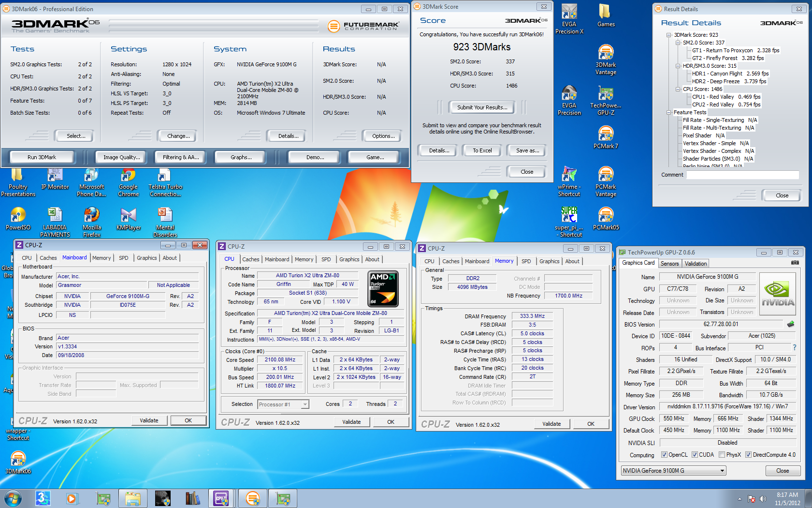Collapse the 3DMark Score: 923 tree node
The height and width of the screenshot is (508, 812).
(x=669, y=35)
